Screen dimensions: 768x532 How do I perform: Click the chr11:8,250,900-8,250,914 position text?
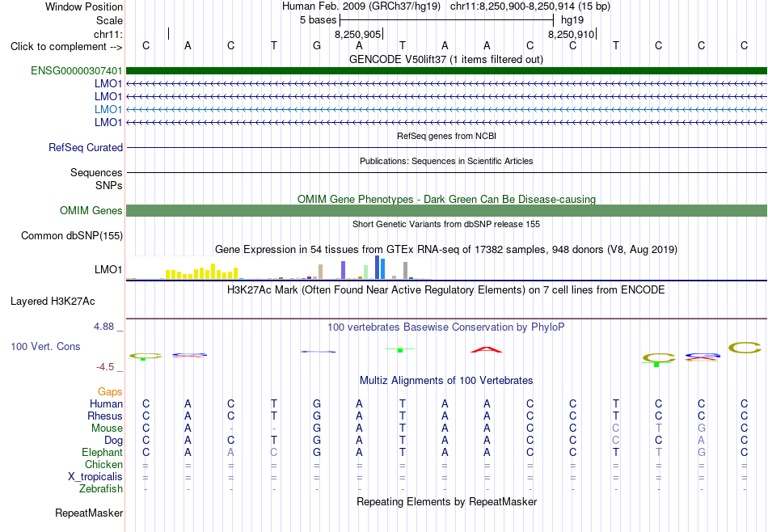(530, 6)
